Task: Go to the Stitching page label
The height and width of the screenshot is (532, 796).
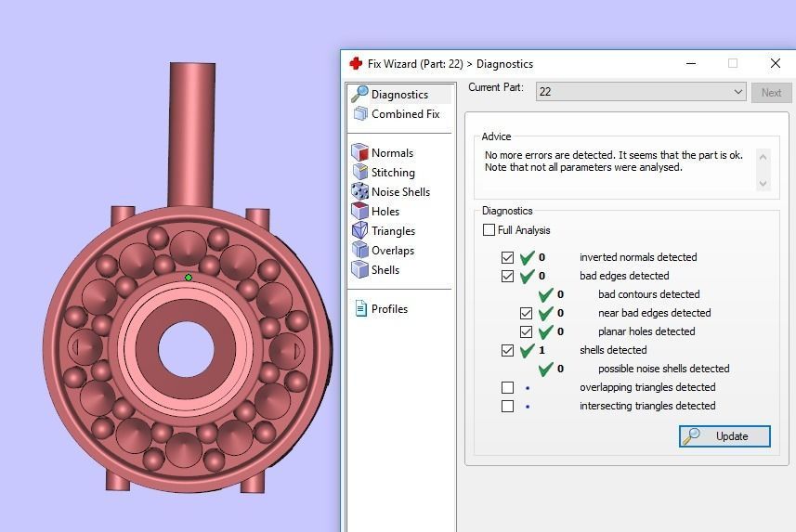Action: click(393, 172)
